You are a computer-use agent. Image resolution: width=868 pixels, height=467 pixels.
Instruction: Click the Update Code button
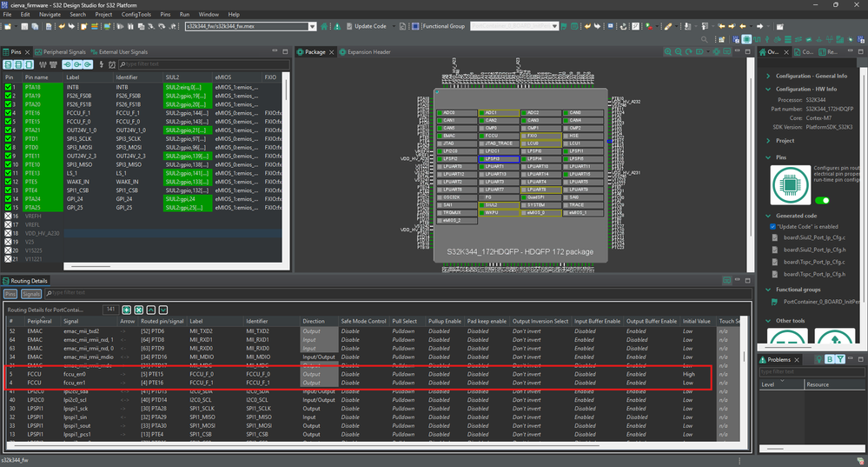(x=370, y=26)
